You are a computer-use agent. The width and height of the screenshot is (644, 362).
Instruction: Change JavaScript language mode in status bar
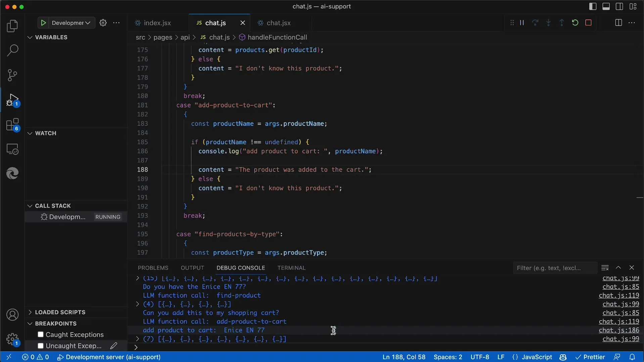pos(537,357)
